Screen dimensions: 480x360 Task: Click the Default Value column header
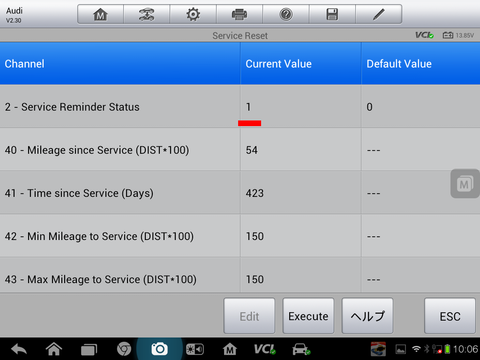(421, 63)
